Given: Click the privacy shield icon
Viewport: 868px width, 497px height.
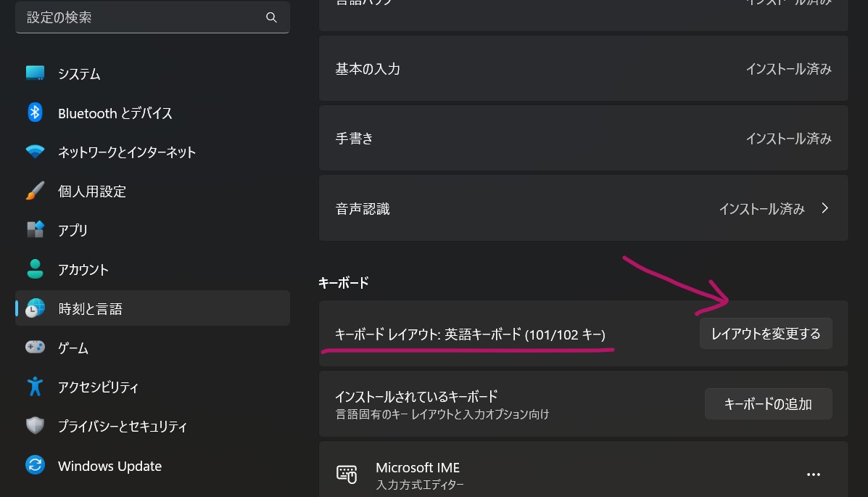Looking at the screenshot, I should click(35, 425).
